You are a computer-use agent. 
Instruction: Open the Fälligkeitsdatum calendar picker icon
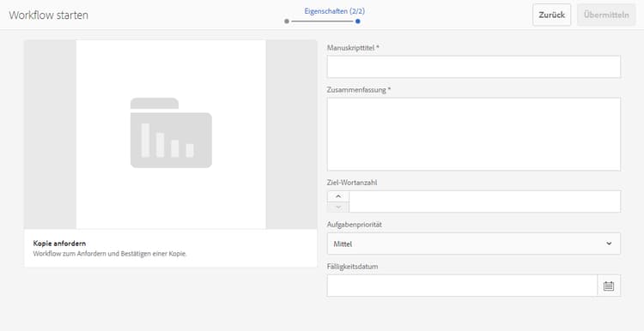coord(609,286)
